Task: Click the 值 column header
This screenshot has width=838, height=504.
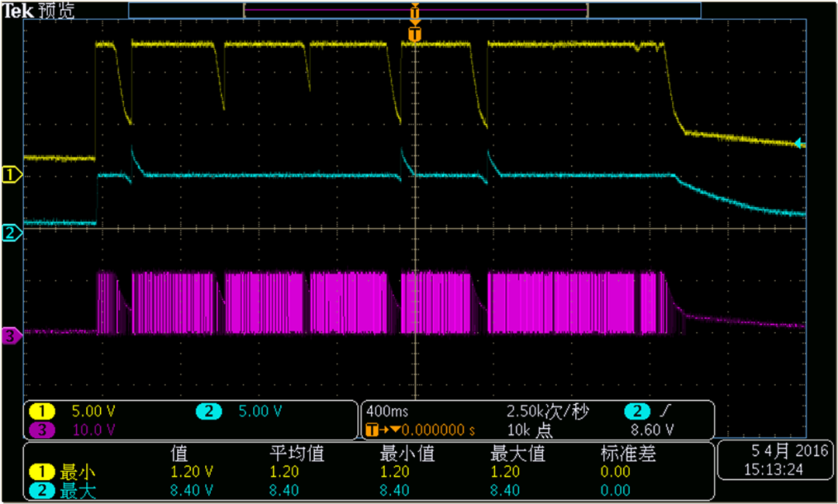Action: coord(179,454)
